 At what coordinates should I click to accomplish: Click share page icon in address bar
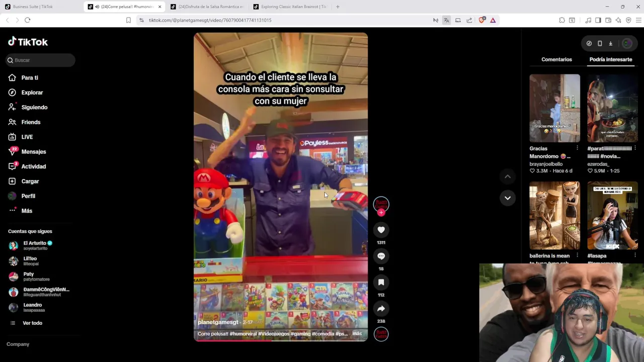pyautogui.click(x=469, y=20)
